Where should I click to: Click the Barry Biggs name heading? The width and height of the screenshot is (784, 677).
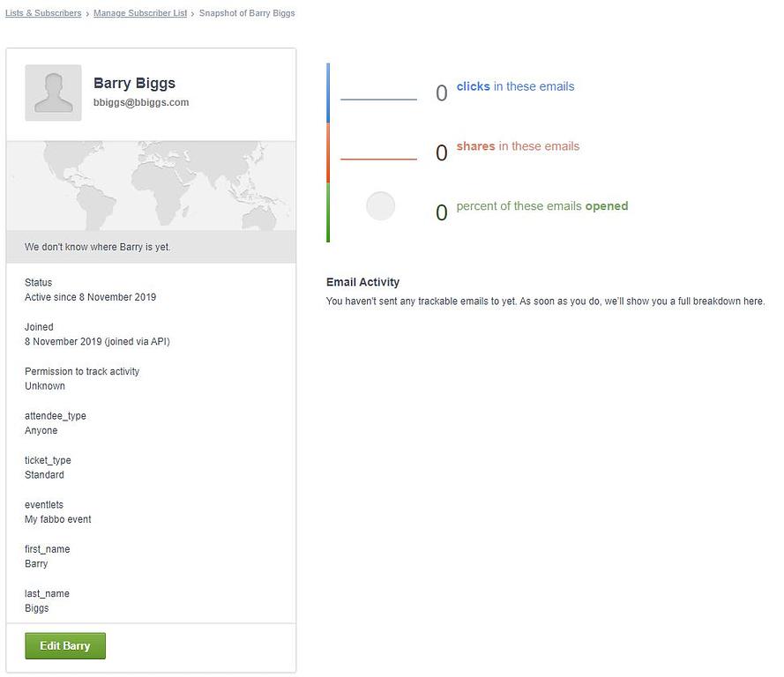tap(135, 83)
